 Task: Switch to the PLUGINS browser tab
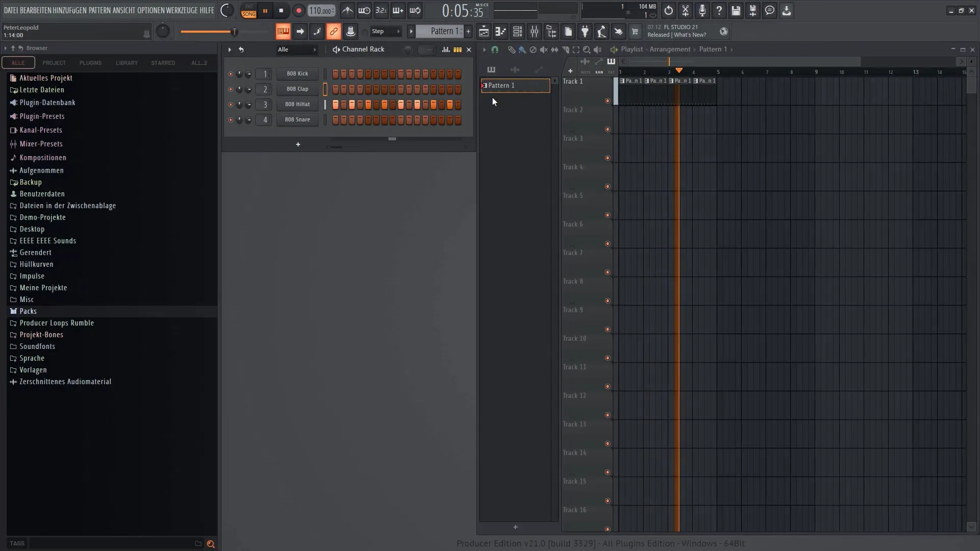tap(90, 63)
